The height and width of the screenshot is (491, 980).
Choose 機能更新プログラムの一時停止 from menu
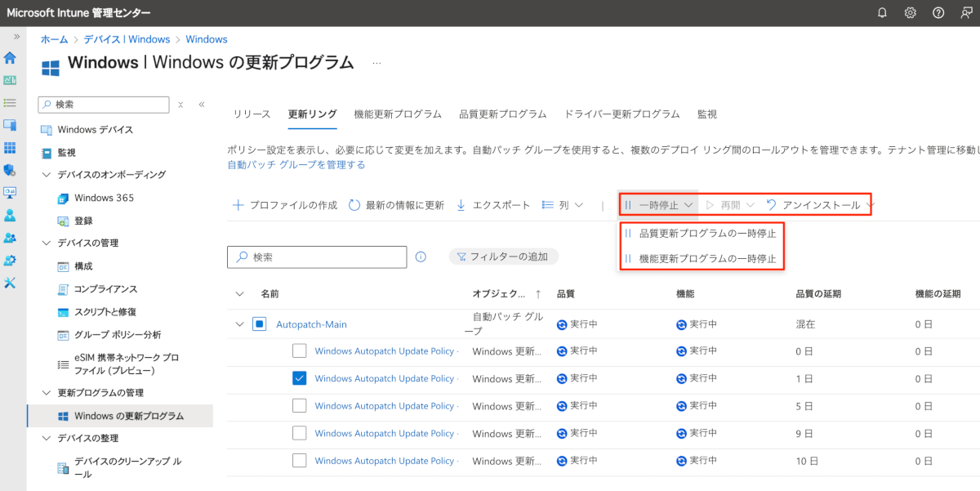pyautogui.click(x=701, y=260)
